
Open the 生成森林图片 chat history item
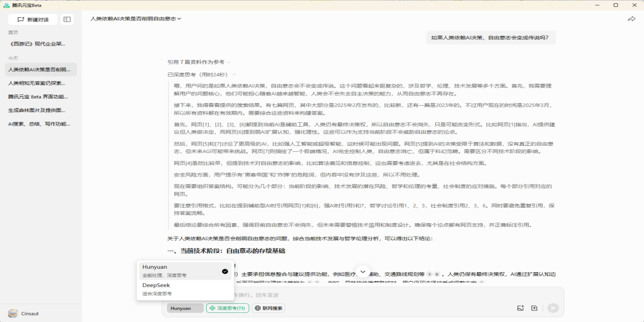[38, 110]
